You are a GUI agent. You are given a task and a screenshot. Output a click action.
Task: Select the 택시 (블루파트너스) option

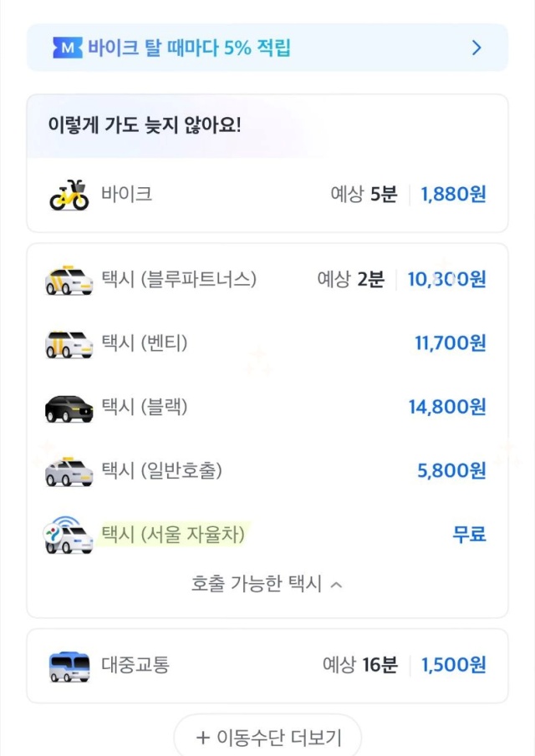[179, 280]
